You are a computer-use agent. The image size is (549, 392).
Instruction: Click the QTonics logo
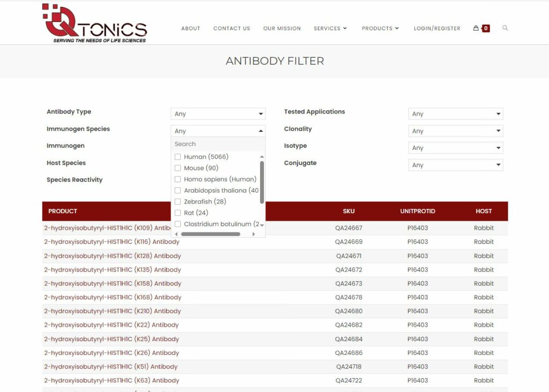[94, 24]
